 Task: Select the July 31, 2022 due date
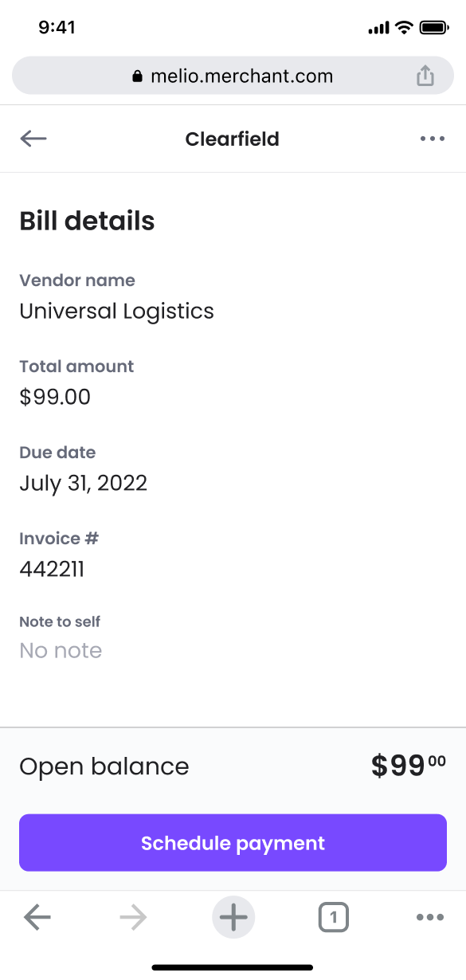click(84, 483)
